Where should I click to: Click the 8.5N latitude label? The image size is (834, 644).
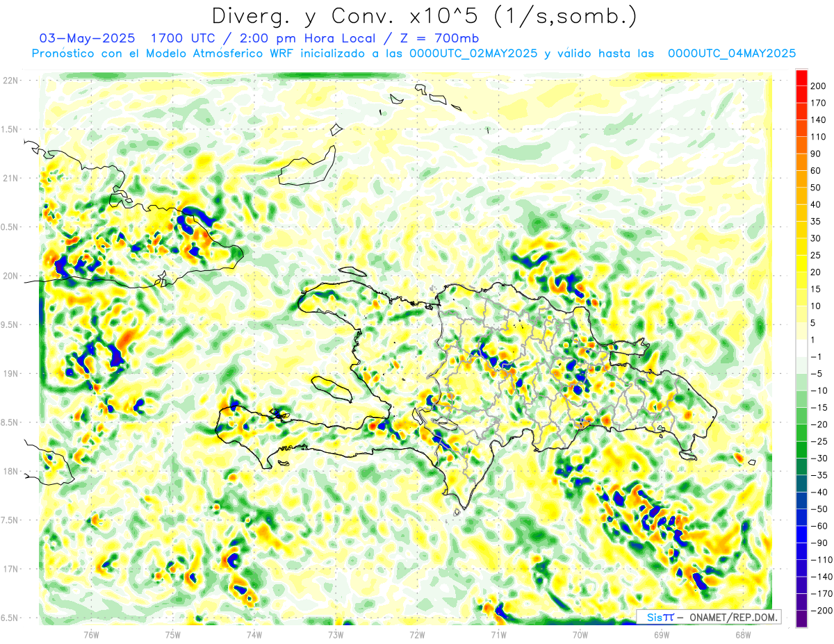[10, 422]
